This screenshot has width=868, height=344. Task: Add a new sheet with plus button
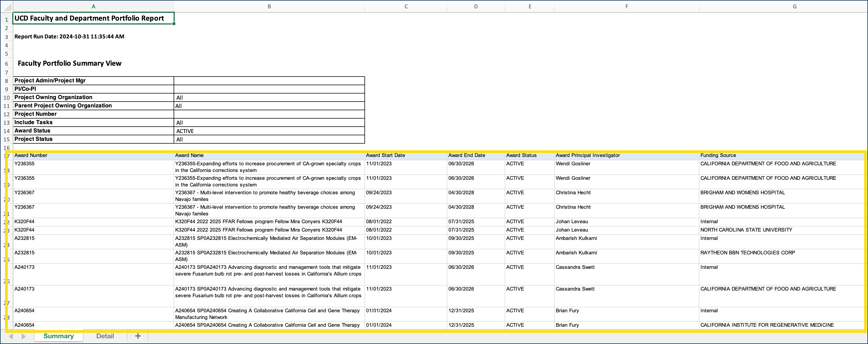tap(138, 336)
